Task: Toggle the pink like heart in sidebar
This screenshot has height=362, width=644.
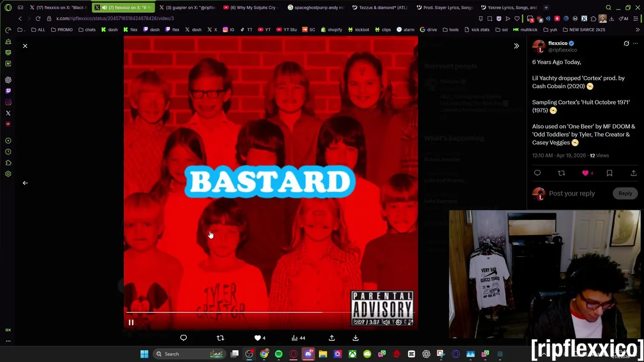Action: pos(585,173)
